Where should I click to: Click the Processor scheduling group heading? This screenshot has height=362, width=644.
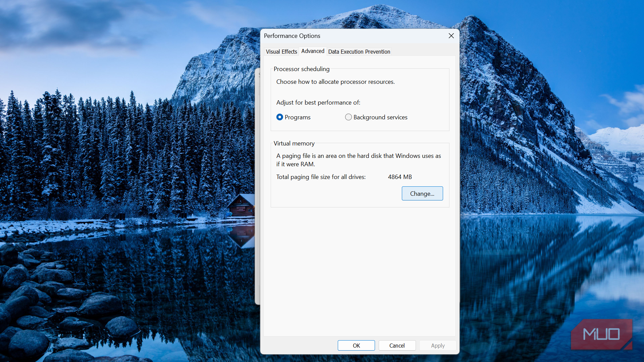pyautogui.click(x=302, y=69)
